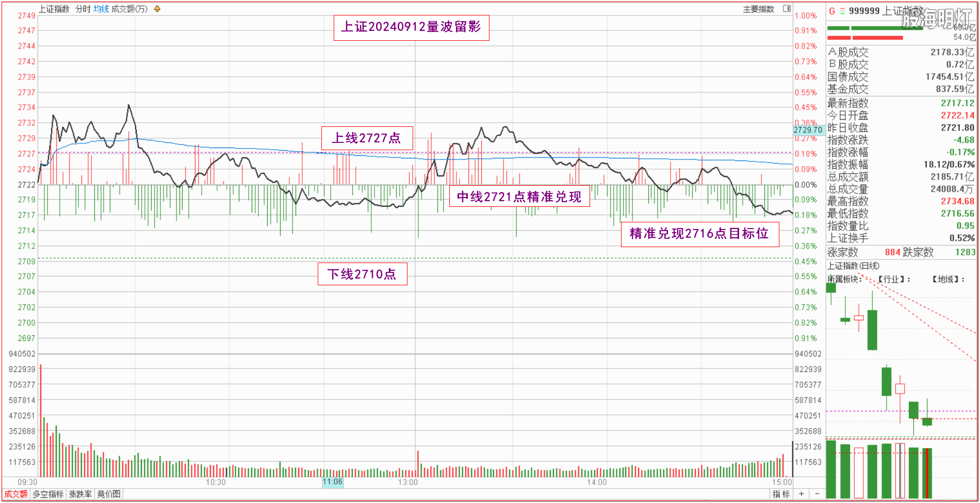
Task: Switch to the 成交额 tab
Action: (x=16, y=494)
